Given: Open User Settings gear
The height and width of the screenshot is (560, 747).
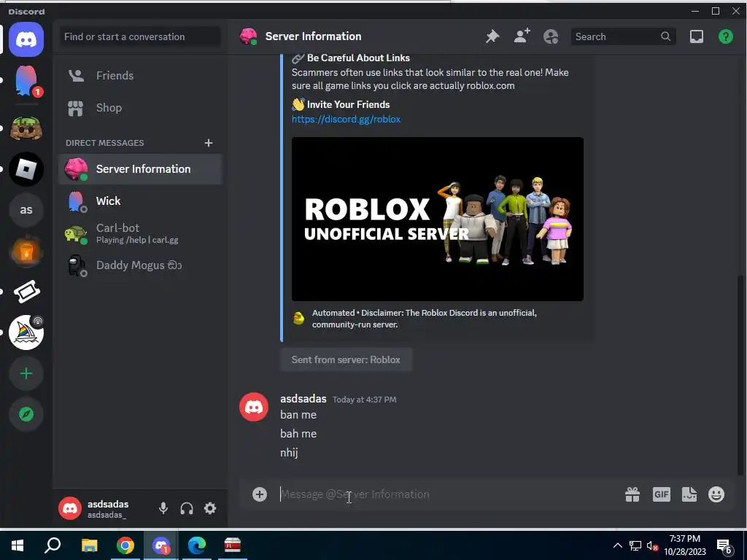Looking at the screenshot, I should [210, 508].
